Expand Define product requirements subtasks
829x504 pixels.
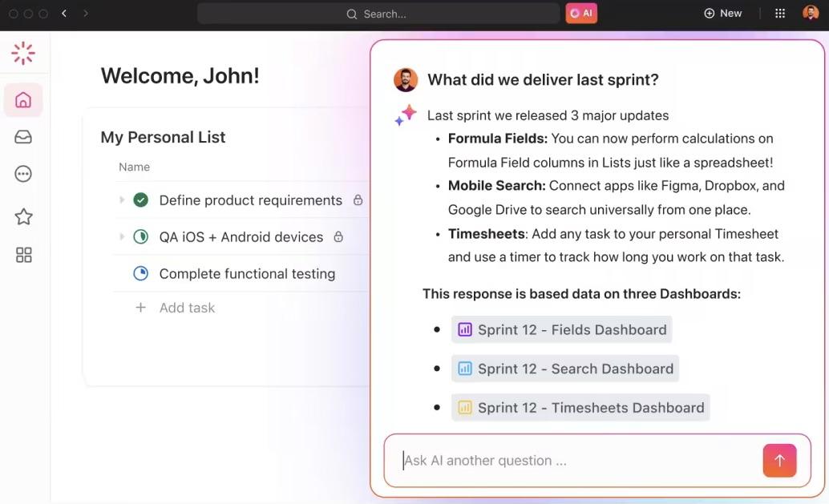coord(122,200)
